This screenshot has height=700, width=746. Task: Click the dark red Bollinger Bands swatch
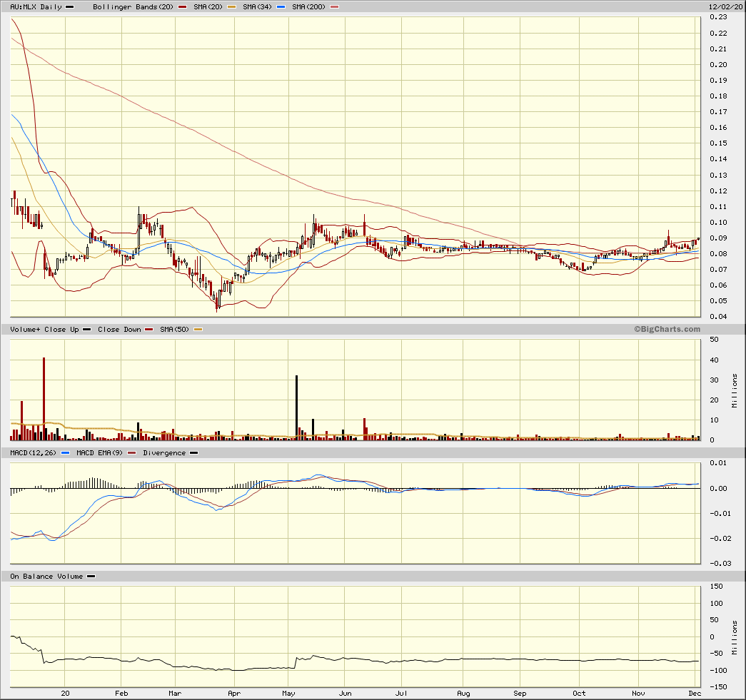182,7
